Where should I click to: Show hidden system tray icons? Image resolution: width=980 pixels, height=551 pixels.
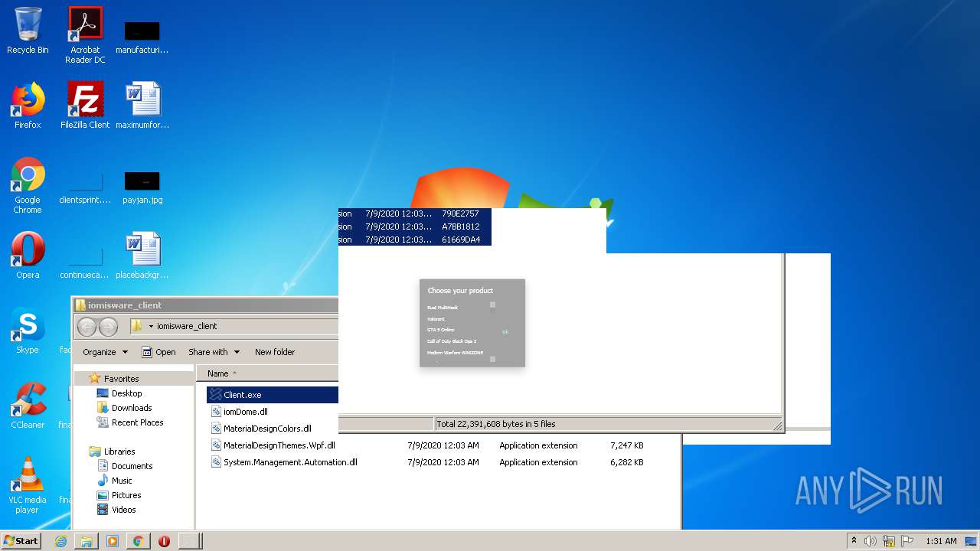[x=854, y=541]
